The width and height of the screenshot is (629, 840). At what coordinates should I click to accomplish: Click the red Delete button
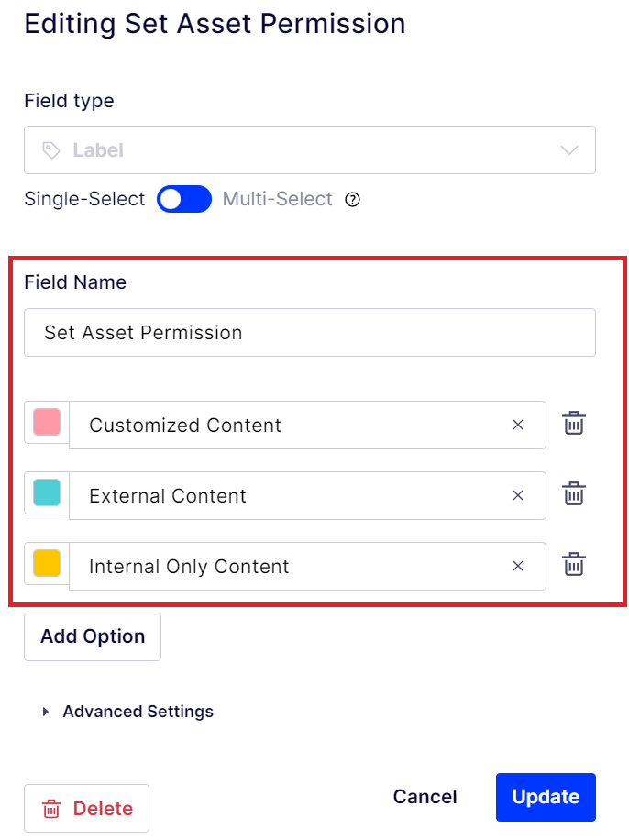click(x=87, y=808)
